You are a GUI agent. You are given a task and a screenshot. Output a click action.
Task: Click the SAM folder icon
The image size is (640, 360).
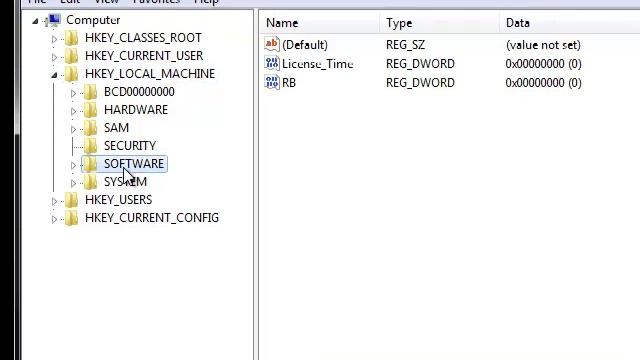[x=90, y=128]
